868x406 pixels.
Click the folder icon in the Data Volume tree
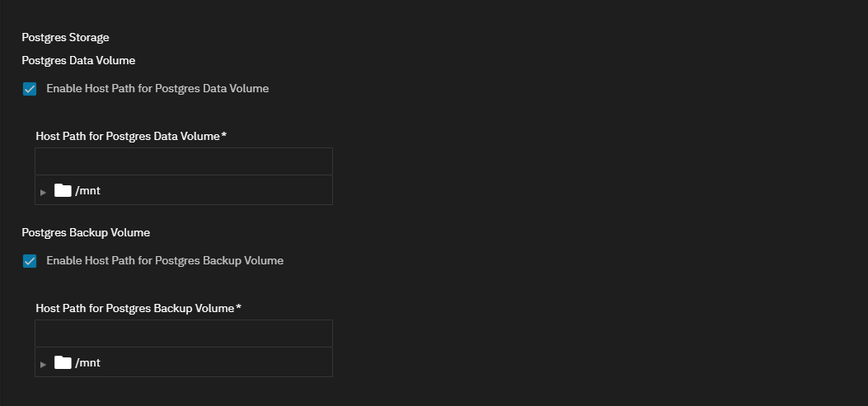pyautogui.click(x=63, y=191)
